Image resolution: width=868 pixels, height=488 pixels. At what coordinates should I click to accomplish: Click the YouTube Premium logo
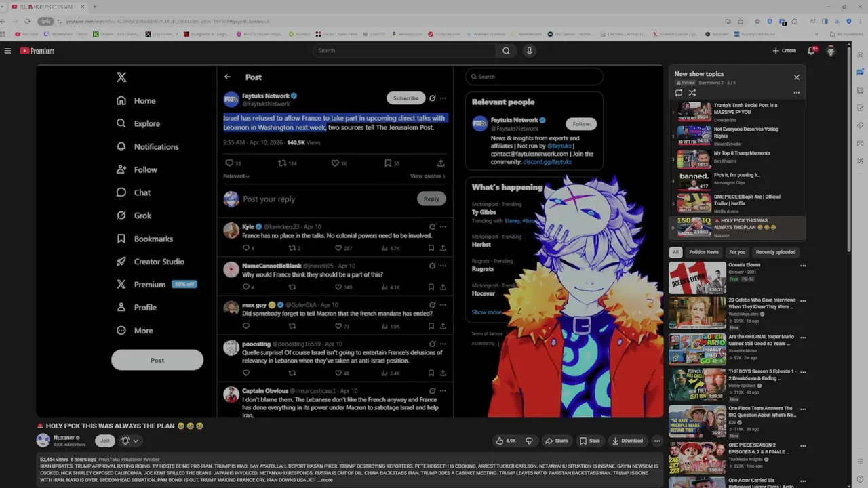[x=37, y=51]
